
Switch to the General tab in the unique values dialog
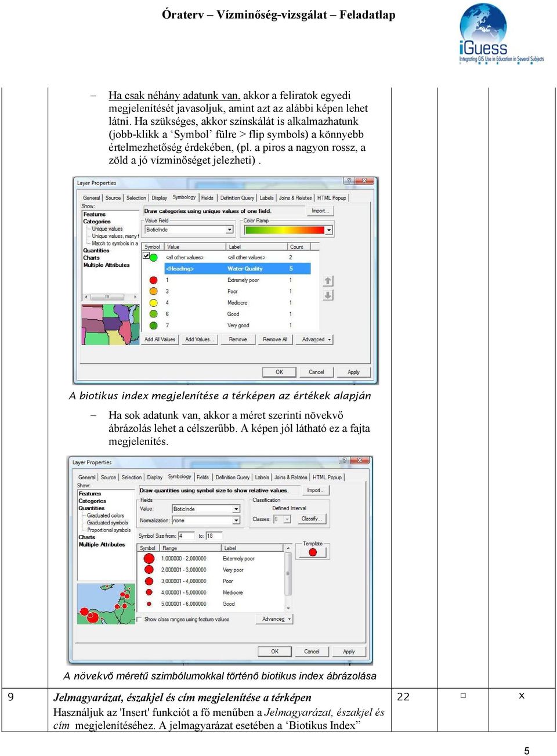click(91, 198)
